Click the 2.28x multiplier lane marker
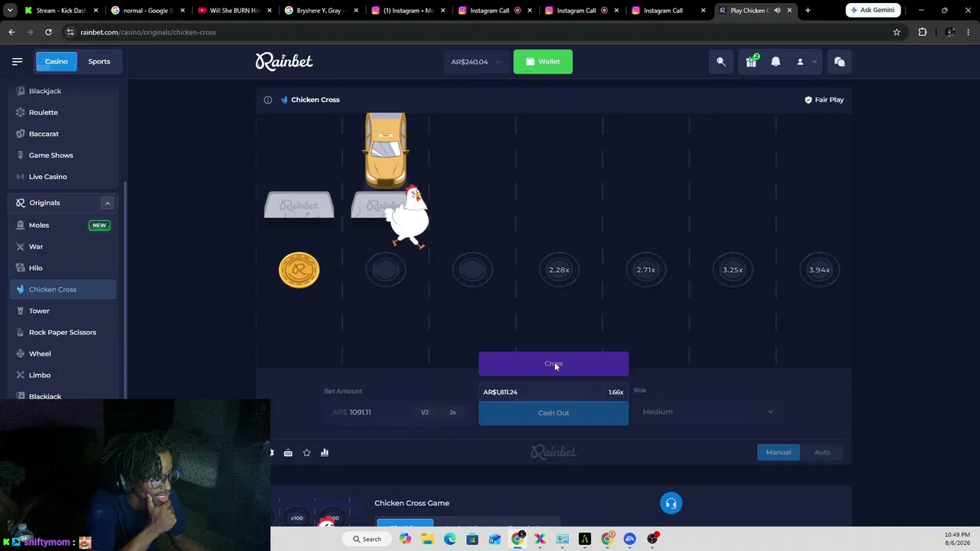The image size is (980, 551). tap(559, 269)
